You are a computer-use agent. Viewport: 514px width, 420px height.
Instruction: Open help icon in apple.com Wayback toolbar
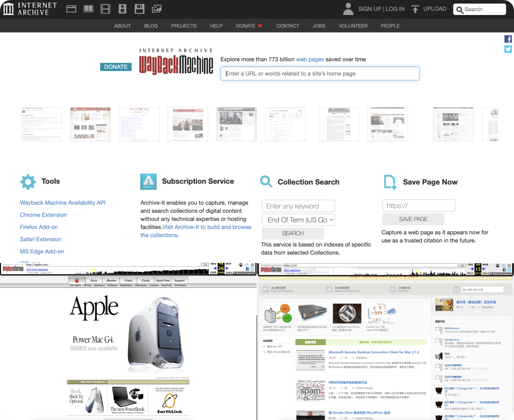[x=247, y=265]
